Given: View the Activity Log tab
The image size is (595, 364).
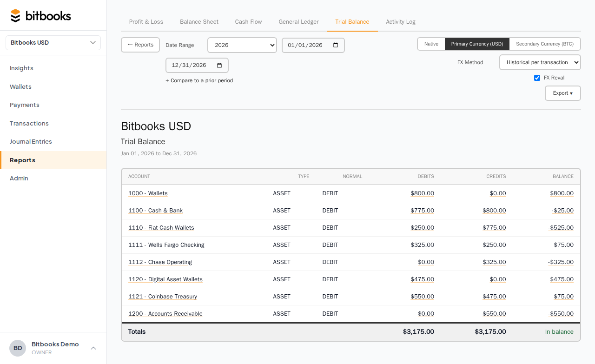Looking at the screenshot, I should [401, 22].
